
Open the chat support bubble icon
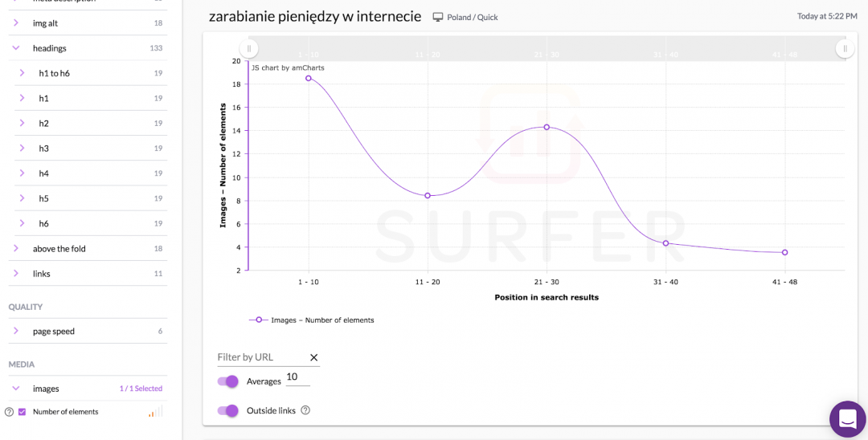pyautogui.click(x=848, y=418)
